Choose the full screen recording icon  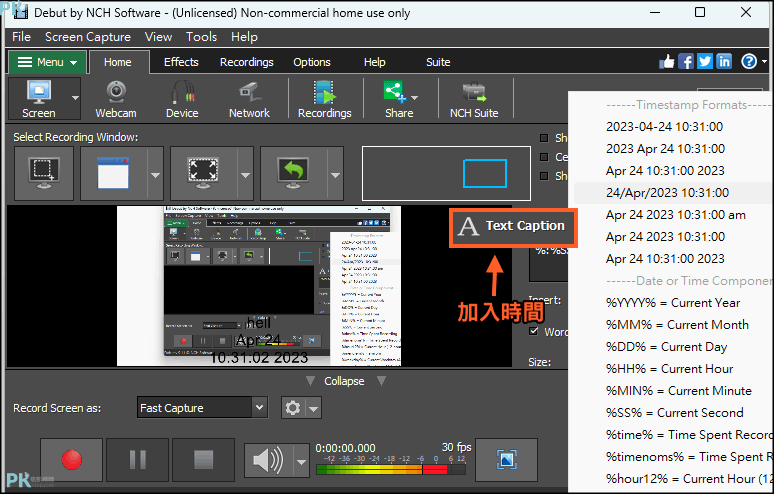(x=203, y=174)
